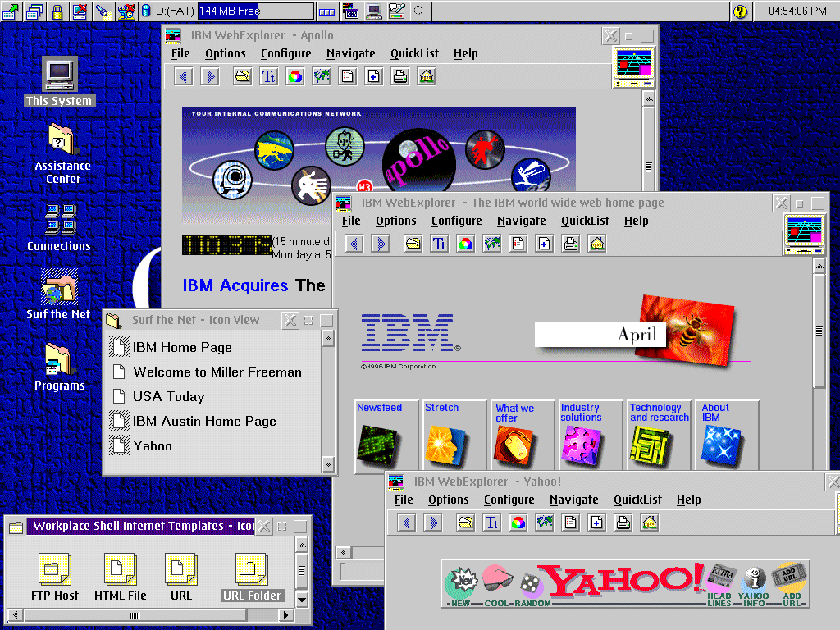Click print icon in IBM home page window
The width and height of the screenshot is (840, 630).
pyautogui.click(x=571, y=244)
